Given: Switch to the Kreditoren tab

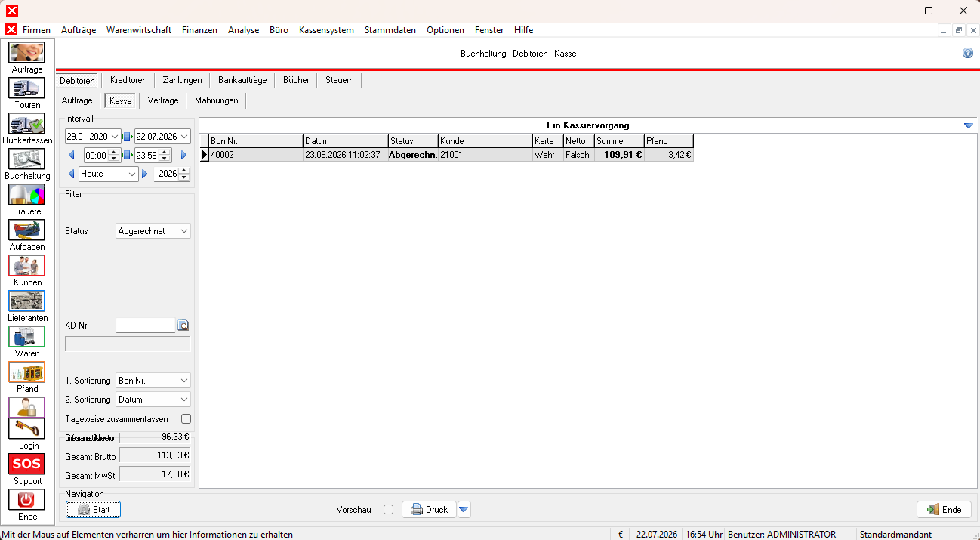Looking at the screenshot, I should tap(128, 80).
